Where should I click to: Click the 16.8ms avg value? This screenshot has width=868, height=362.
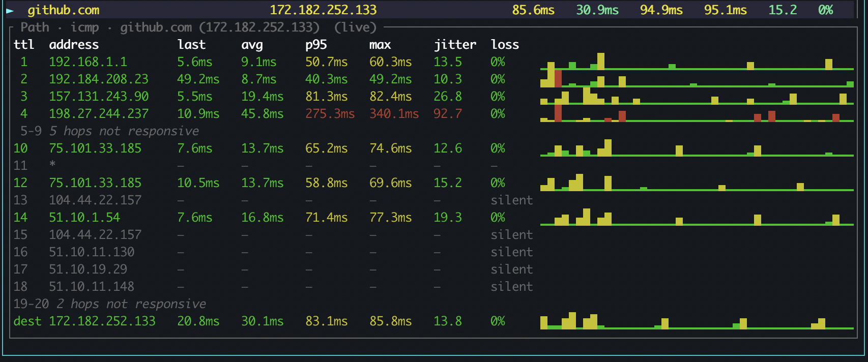click(x=262, y=218)
